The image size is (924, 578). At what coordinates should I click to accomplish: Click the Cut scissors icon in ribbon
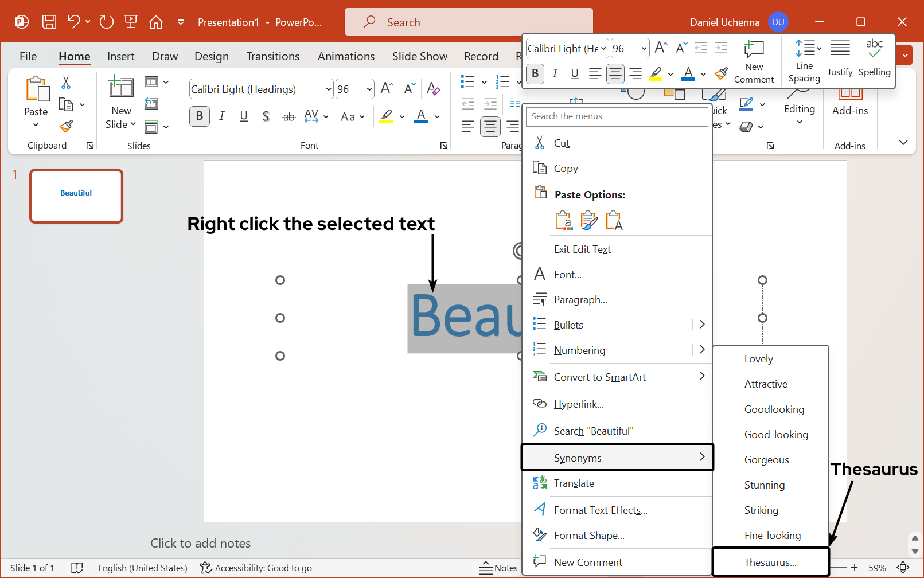(x=66, y=83)
